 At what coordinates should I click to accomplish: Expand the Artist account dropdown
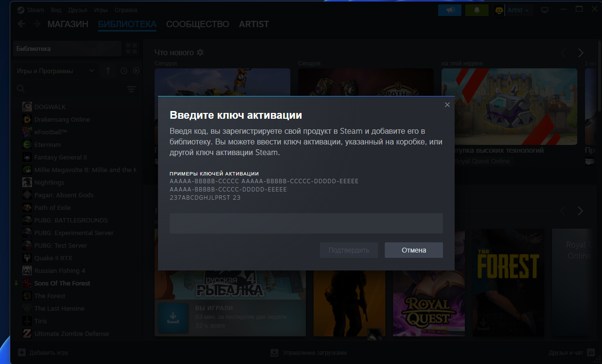[x=518, y=10]
